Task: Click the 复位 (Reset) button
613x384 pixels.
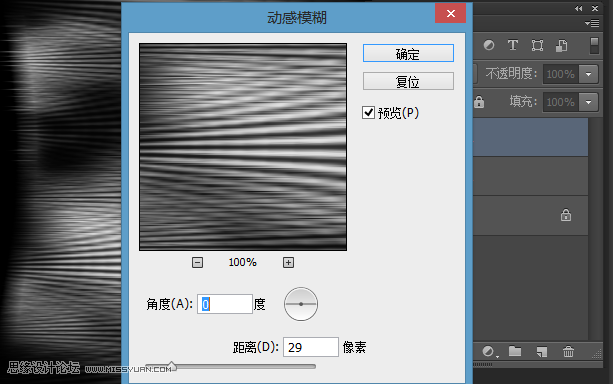Action: coord(408,81)
